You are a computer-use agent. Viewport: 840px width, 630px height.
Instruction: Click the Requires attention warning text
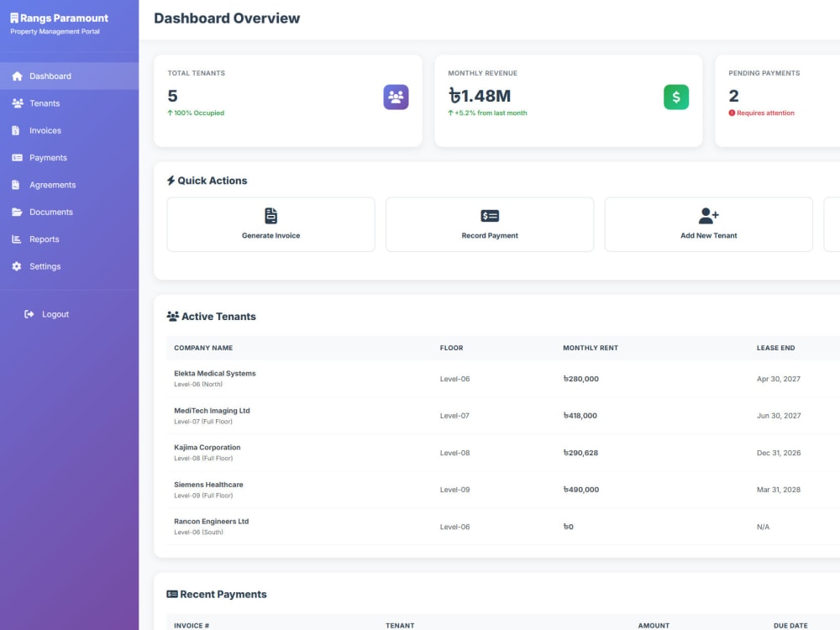click(x=765, y=113)
